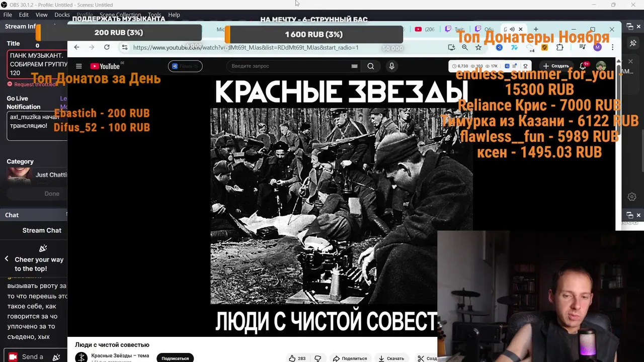Open the Красные Звёзды channel avatar
Image resolution: width=644 pixels, height=362 pixels.
[81, 357]
